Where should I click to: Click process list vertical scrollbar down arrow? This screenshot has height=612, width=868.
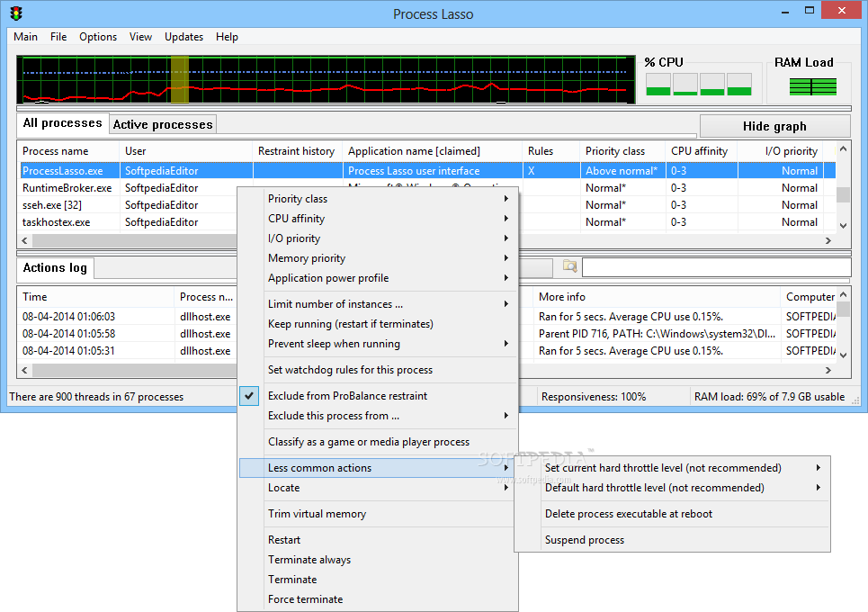[843, 225]
